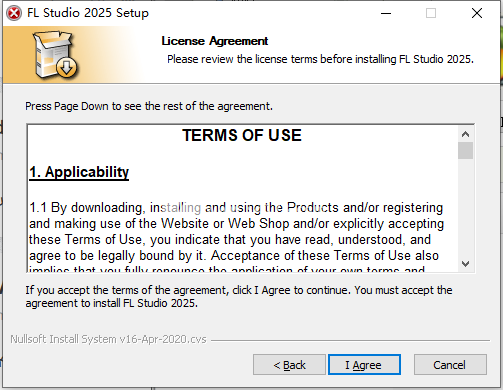Click the installer box icon in header
Screen dimensions: 503x390
(55, 54)
